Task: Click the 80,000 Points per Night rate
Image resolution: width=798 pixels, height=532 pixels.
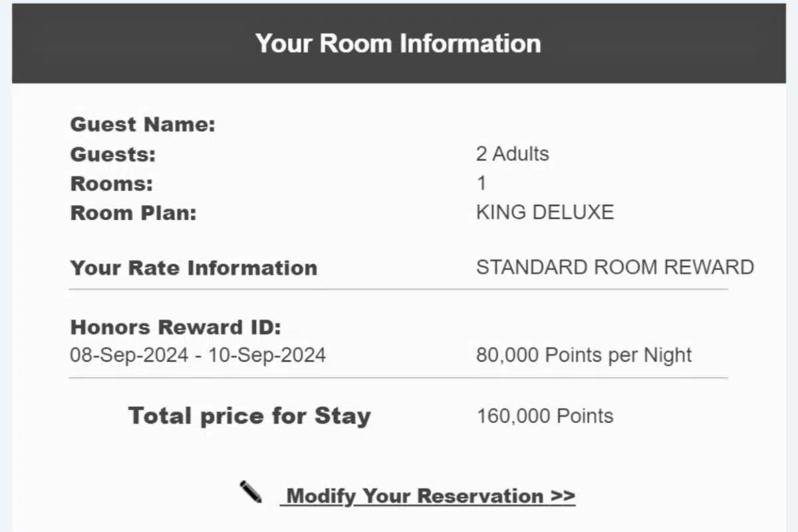Action: [583, 355]
